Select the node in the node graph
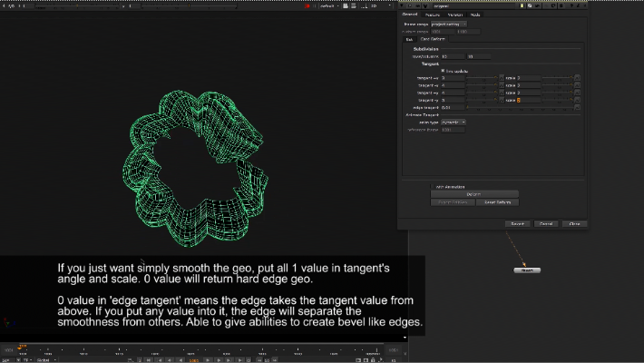This screenshot has height=363, width=644. point(527,270)
